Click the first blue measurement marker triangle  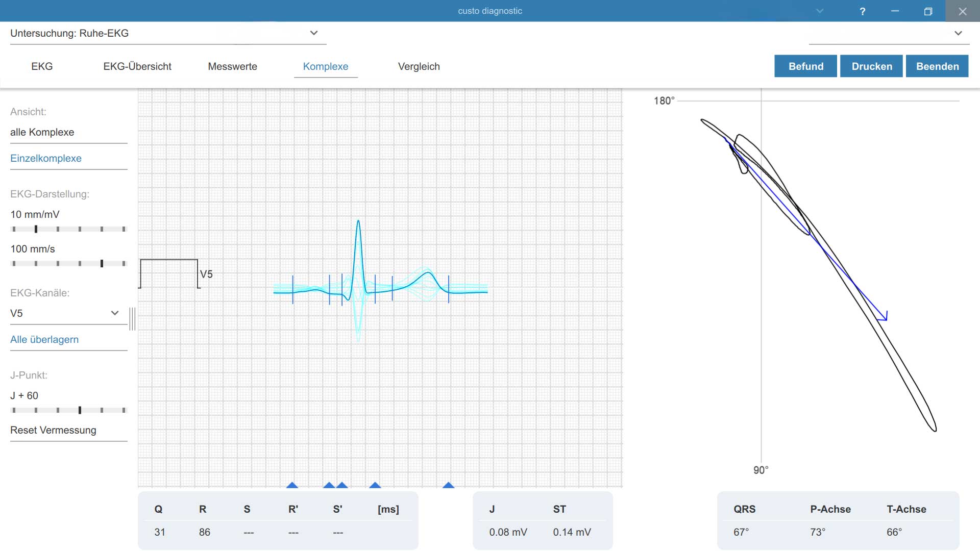point(292,485)
